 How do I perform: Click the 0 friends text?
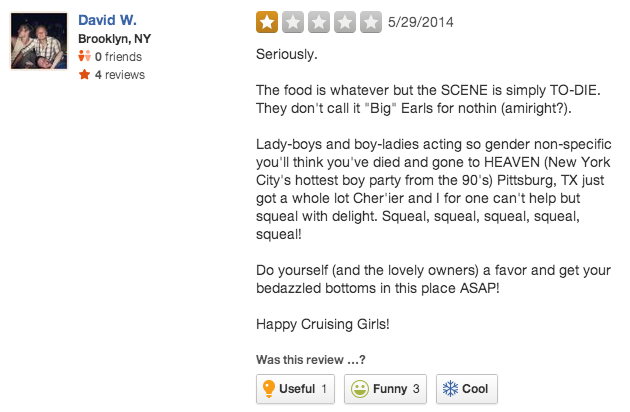[x=118, y=57]
